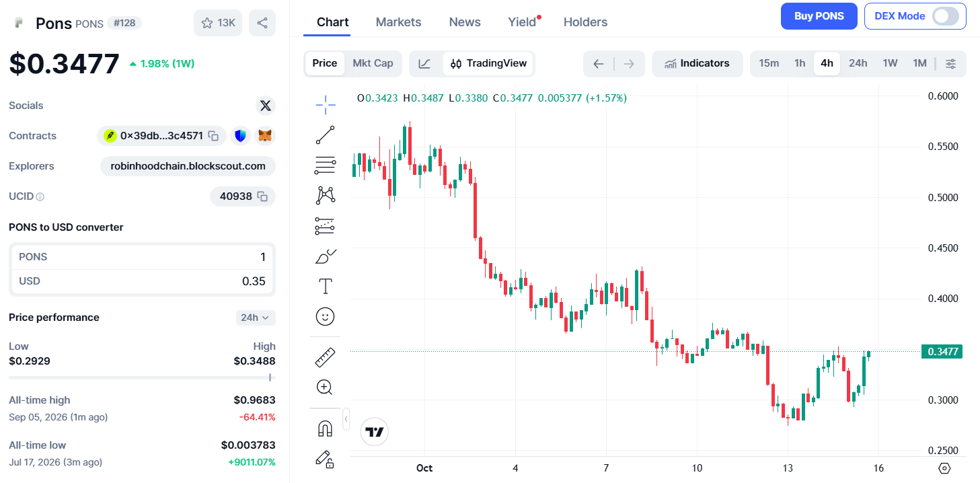980x483 pixels.
Task: Click the +9011.07% change text
Action: tap(252, 462)
